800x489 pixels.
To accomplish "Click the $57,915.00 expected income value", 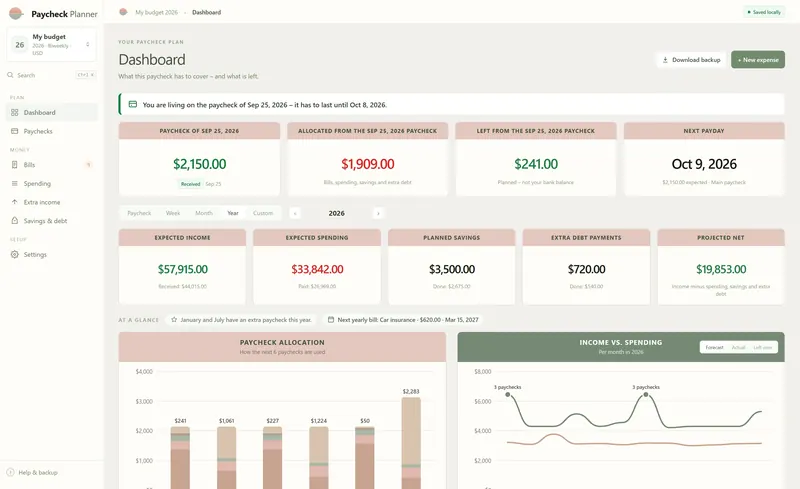I will (x=183, y=269).
